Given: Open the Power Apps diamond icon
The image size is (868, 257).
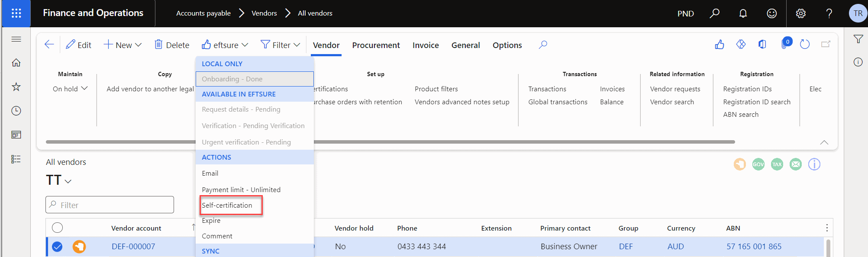Looking at the screenshot, I should tap(741, 44).
